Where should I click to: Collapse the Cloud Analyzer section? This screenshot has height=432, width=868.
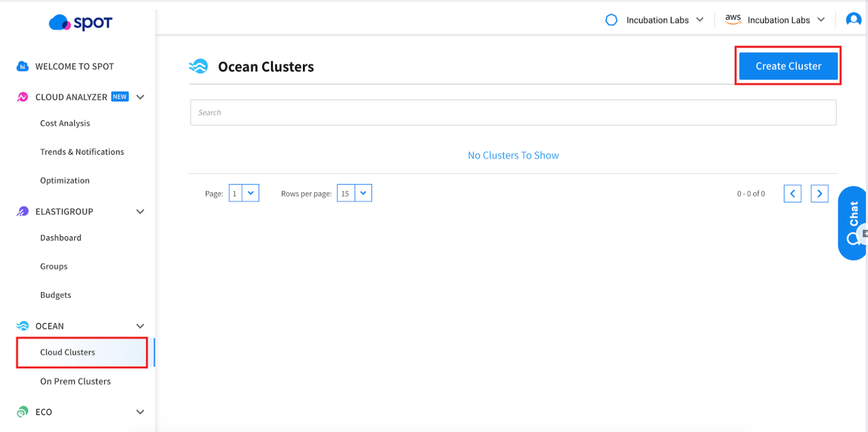pos(140,97)
